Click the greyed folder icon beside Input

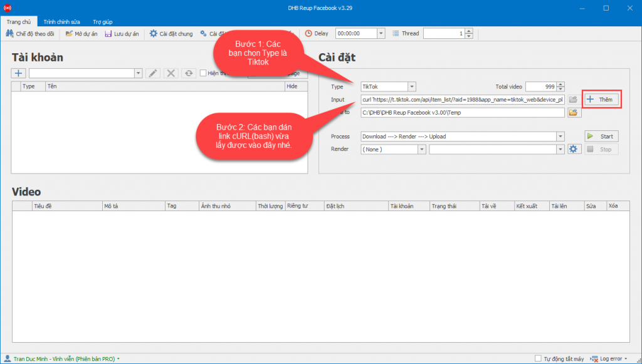(x=573, y=100)
